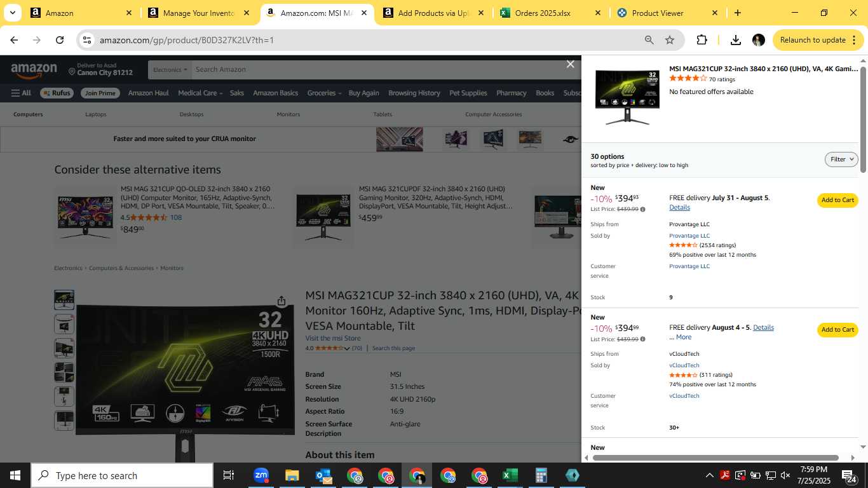This screenshot has width=868, height=488.
Task: Open the new tab plus button
Action: click(x=737, y=13)
